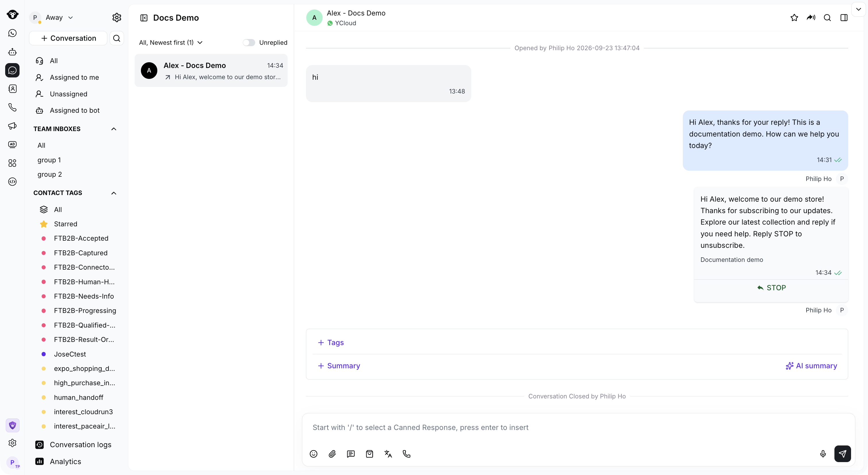Click the translate icon in composer

[388, 454]
